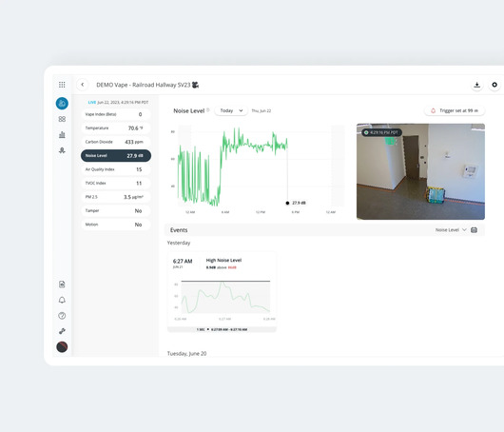Expand the Today date range dropdown

[231, 110]
